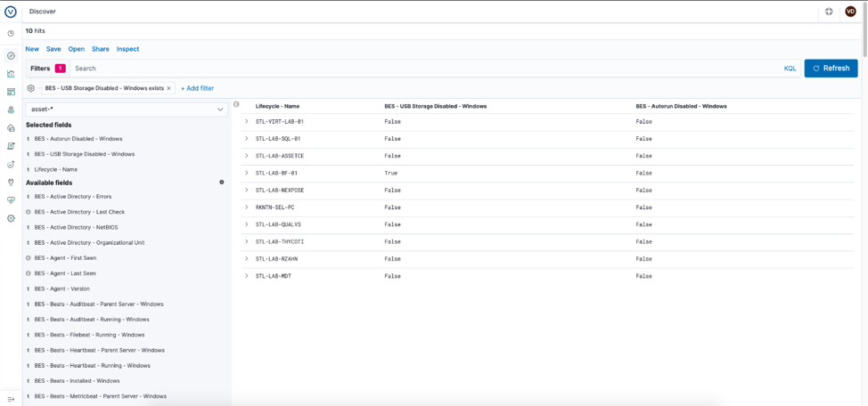Click Share in the Discover menu
This screenshot has height=406, width=868.
(100, 49)
